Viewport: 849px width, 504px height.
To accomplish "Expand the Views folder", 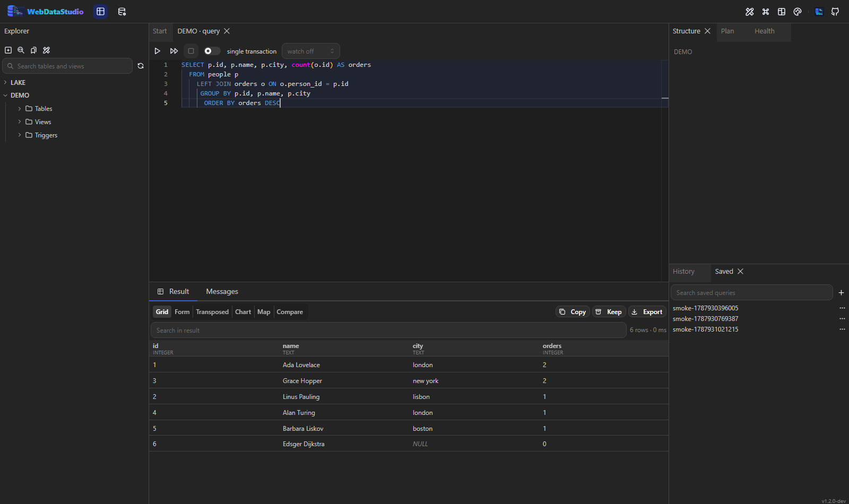I will pos(20,122).
